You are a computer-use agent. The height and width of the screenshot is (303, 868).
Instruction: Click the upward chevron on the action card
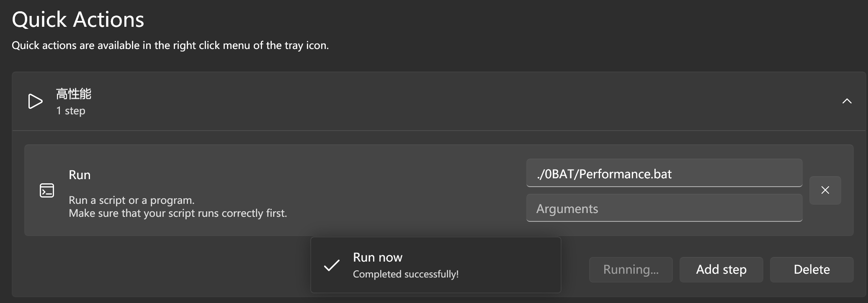tap(847, 101)
